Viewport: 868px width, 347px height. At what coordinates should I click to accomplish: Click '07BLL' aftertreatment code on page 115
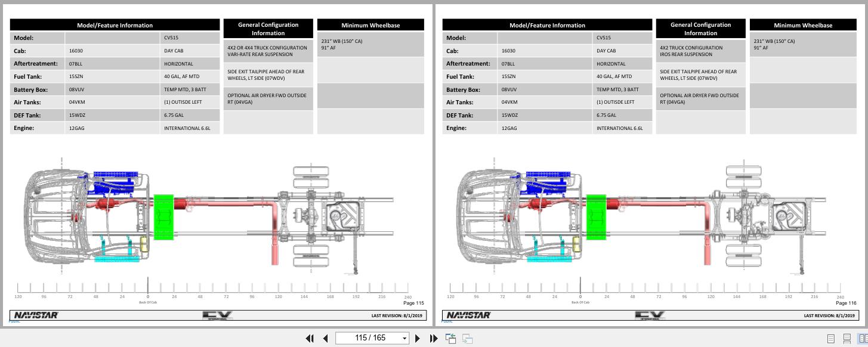76,64
